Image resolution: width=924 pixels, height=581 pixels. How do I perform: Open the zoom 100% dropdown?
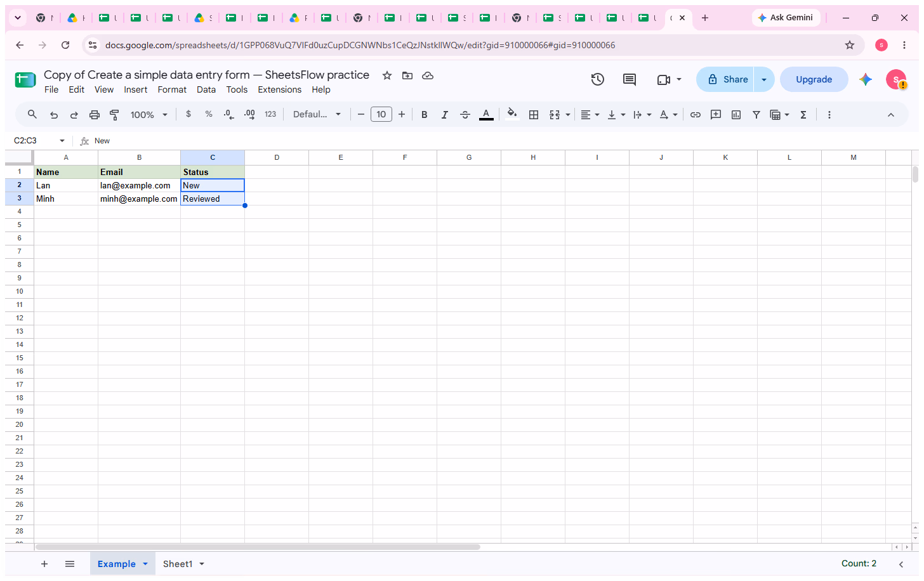point(148,115)
